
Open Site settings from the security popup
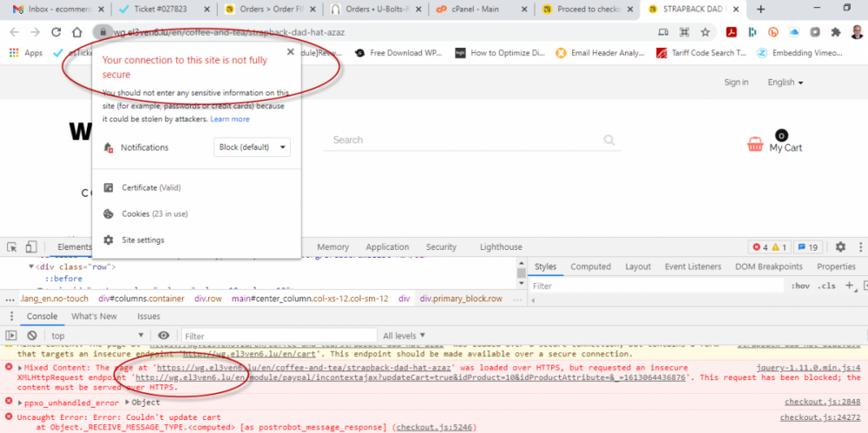(x=142, y=240)
